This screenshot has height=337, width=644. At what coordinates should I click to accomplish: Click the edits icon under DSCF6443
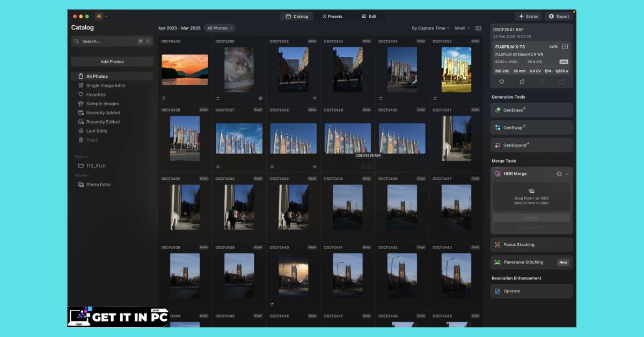[164, 98]
